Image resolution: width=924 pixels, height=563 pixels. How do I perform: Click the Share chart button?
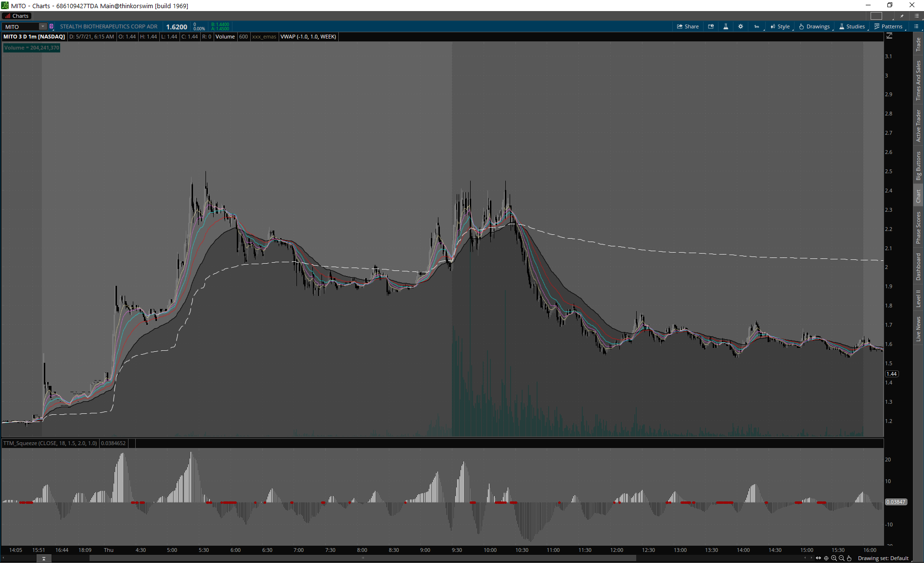(688, 26)
